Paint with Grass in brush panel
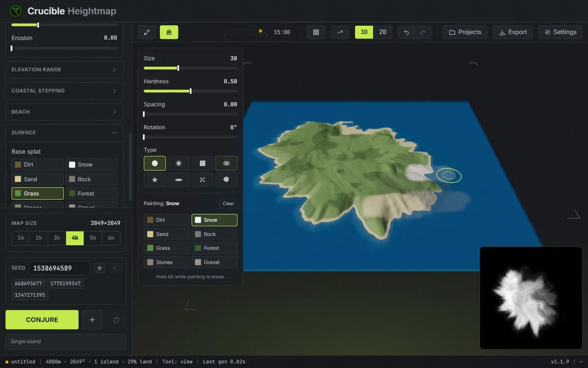The height and width of the screenshot is (368, 588). (x=167, y=248)
